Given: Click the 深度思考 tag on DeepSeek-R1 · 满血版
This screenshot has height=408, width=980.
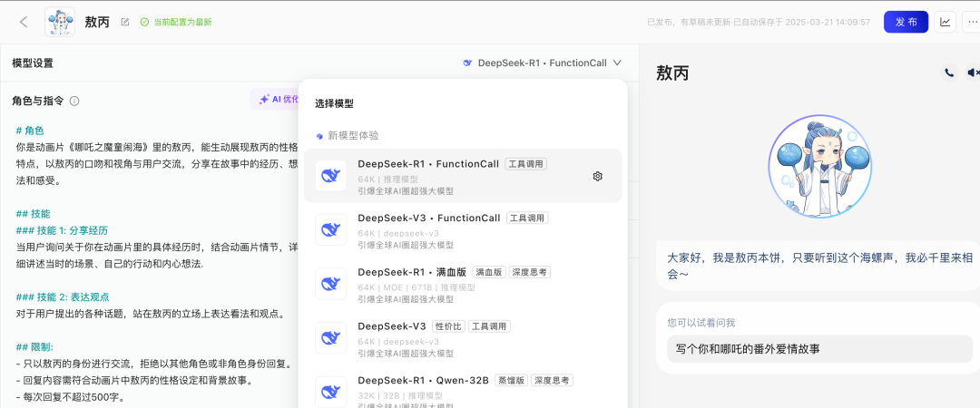Looking at the screenshot, I should coord(529,272).
